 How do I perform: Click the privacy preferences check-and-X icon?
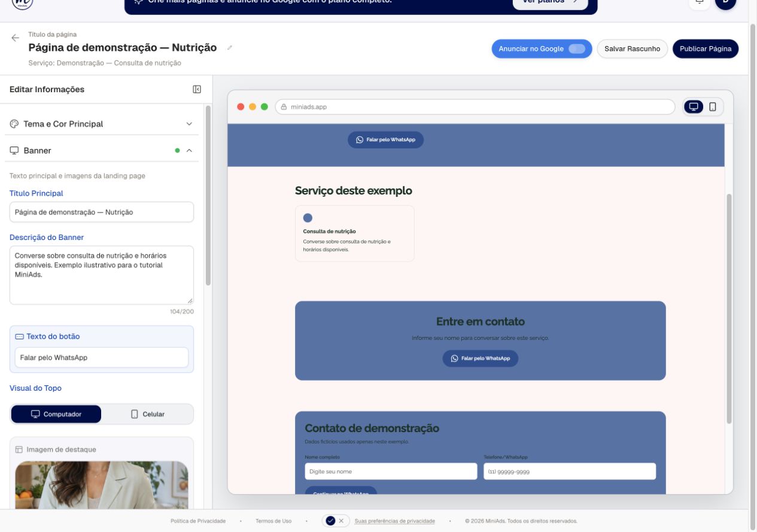335,521
